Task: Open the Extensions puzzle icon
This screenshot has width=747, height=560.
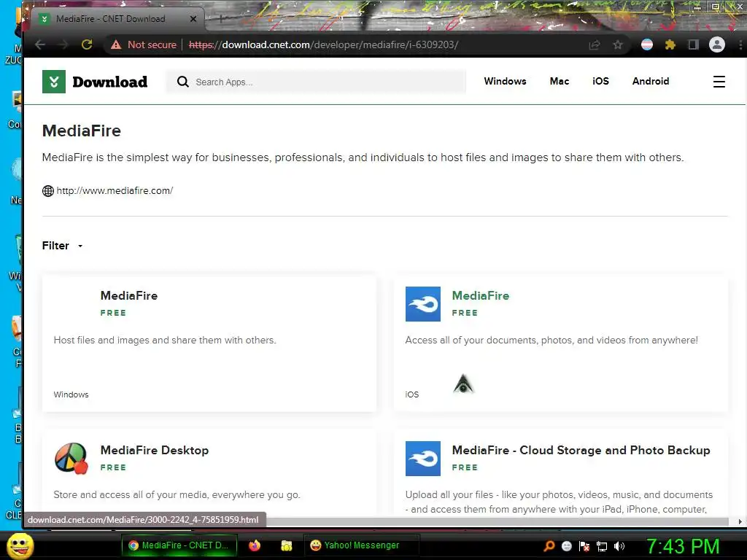Action: tap(670, 44)
